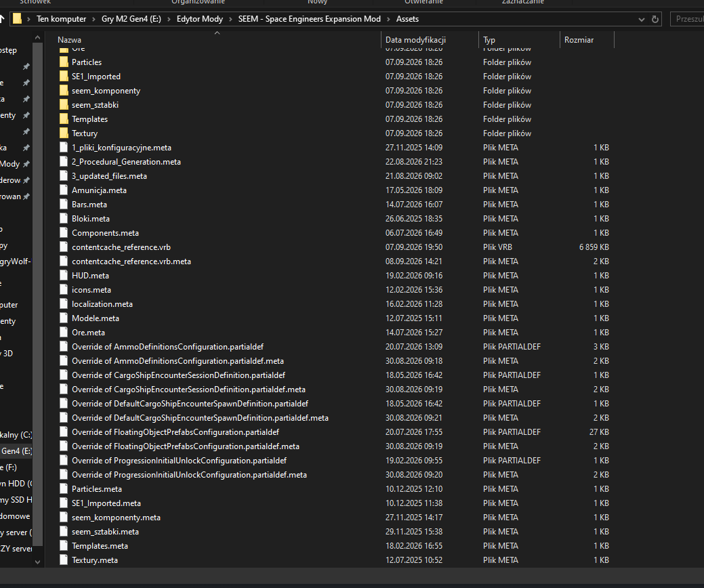
Task: Click the Bloki.meta file icon
Action: tap(64, 219)
